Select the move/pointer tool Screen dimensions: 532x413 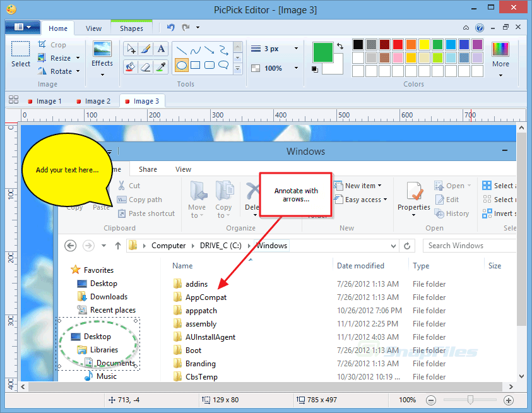[131, 49]
